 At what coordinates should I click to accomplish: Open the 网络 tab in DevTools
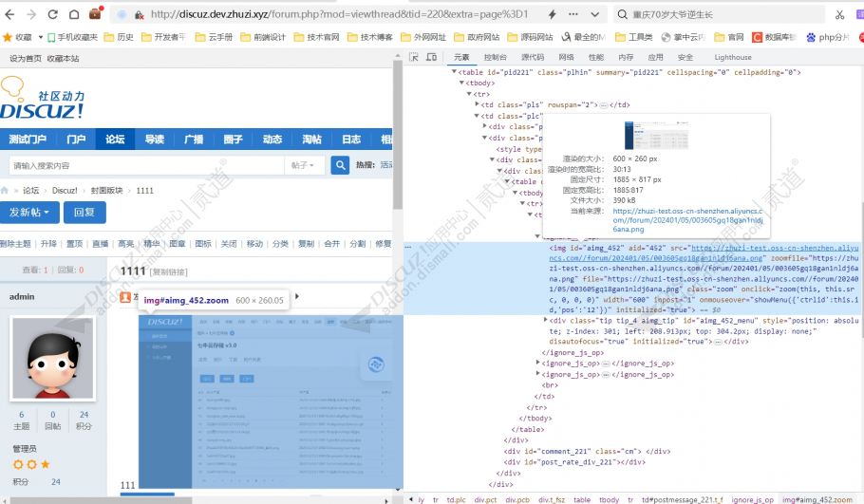click(565, 57)
